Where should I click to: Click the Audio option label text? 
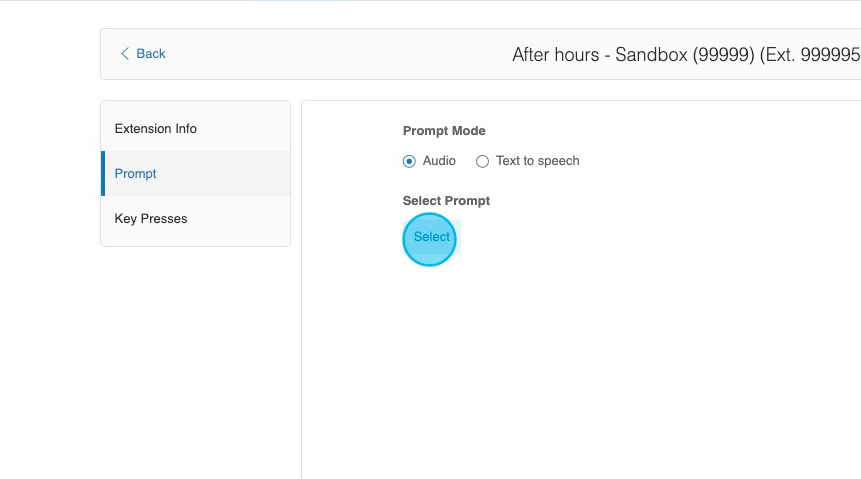439,161
